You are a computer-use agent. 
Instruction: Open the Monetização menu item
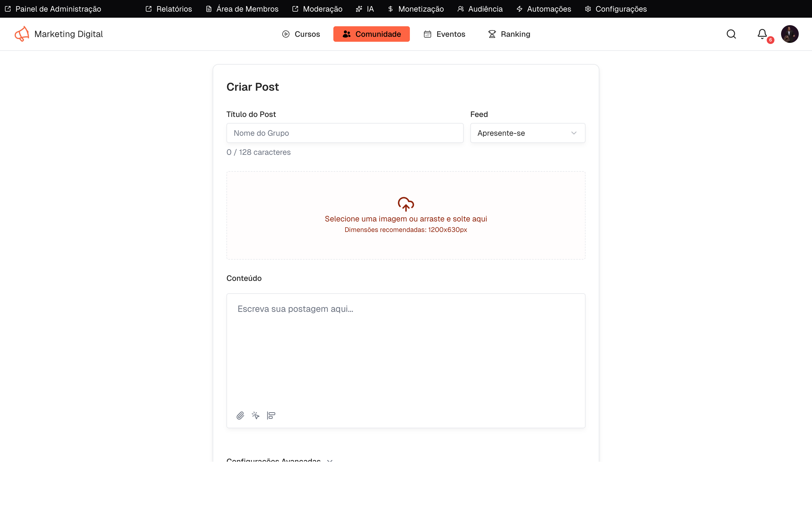click(x=416, y=9)
